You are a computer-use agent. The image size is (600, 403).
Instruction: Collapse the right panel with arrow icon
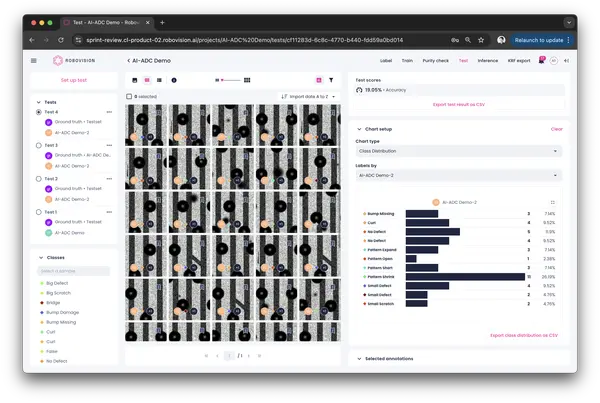pos(566,60)
